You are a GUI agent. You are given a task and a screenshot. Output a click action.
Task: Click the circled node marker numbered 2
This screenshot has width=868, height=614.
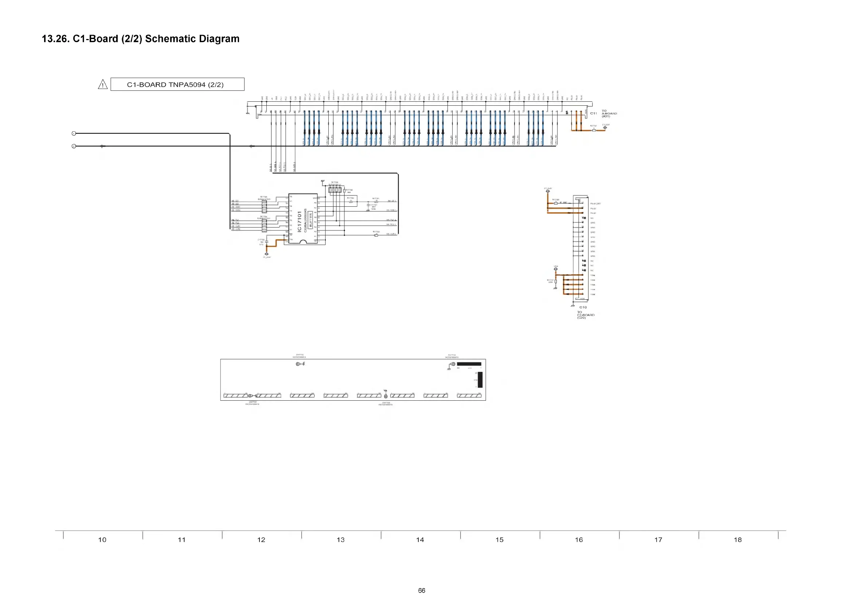pos(74,146)
